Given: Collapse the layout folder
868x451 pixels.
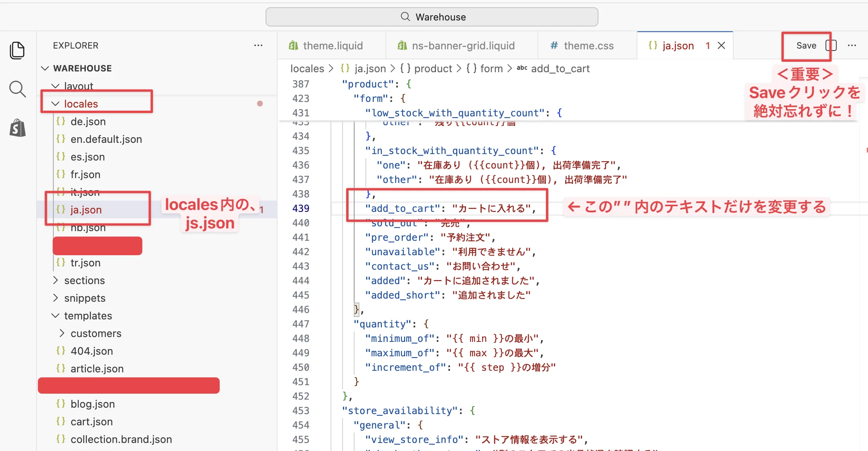Looking at the screenshot, I should click(55, 86).
